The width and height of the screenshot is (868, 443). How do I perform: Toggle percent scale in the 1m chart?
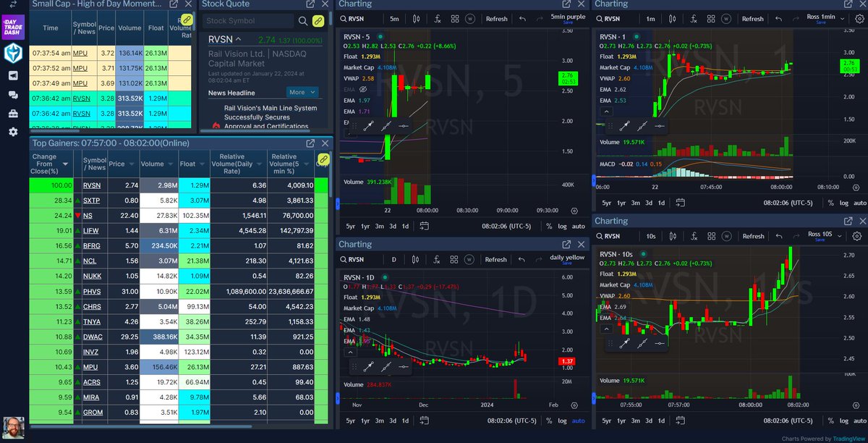point(831,203)
